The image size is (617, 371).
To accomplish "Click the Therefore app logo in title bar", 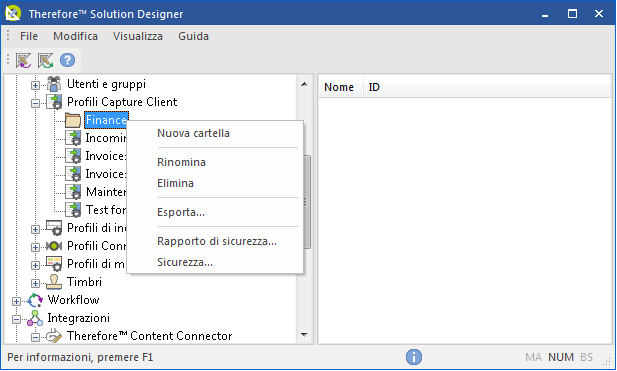I will pos(13,13).
